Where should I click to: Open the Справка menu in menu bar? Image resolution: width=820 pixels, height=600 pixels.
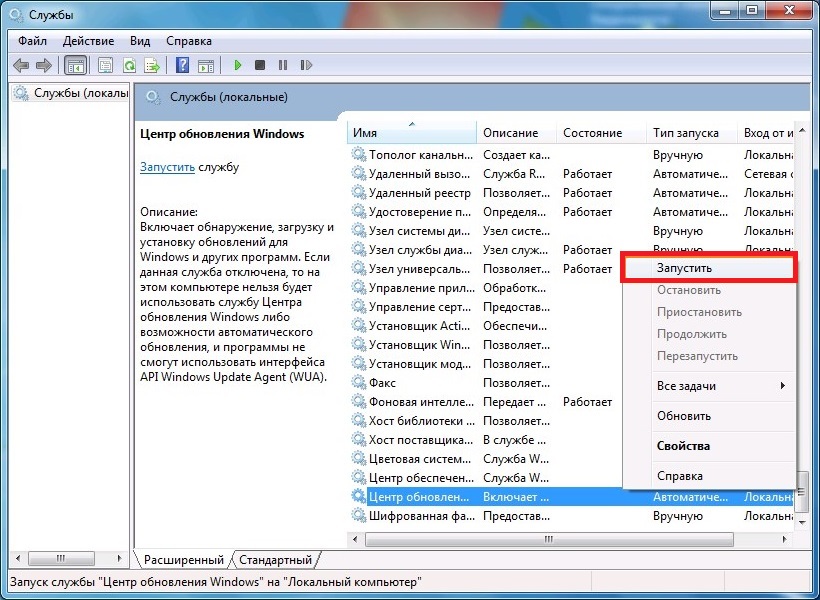click(189, 41)
